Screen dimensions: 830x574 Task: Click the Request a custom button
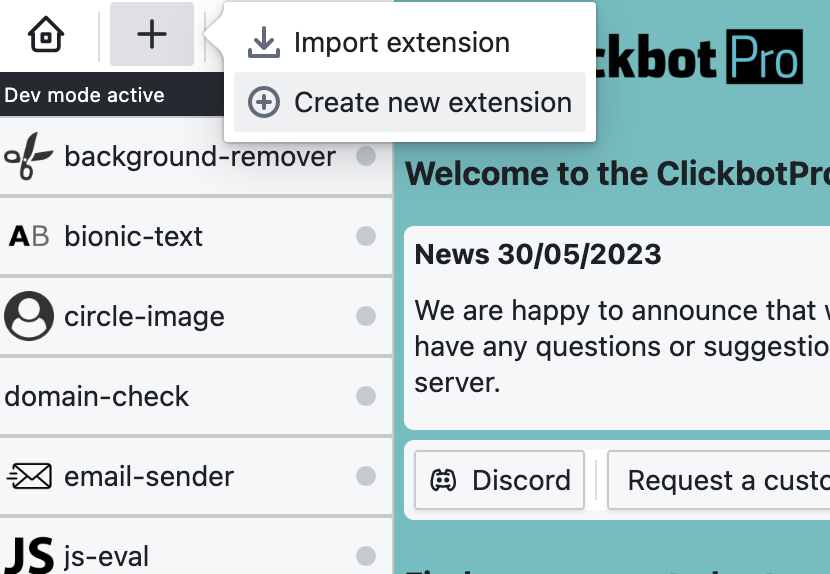[719, 480]
